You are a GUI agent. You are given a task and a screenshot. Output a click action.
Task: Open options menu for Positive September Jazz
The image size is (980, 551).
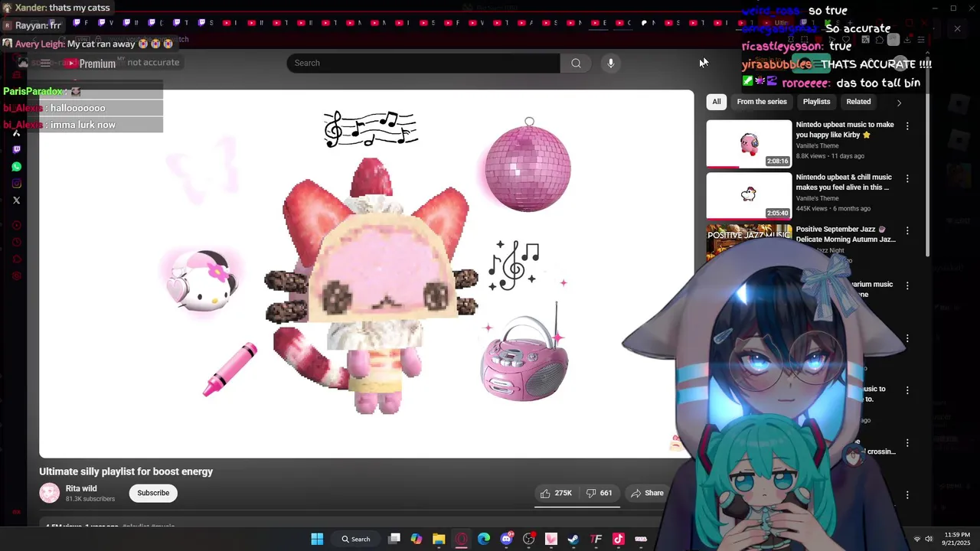point(907,230)
